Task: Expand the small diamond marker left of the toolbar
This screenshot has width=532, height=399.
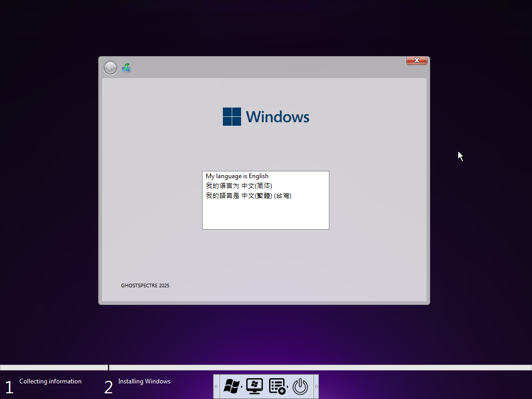Action: point(216,387)
